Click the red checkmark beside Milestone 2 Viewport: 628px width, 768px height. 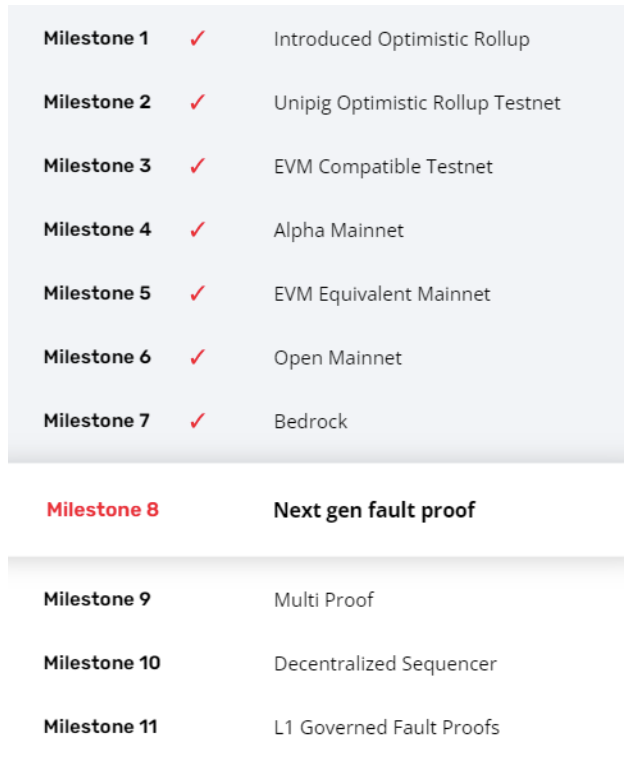click(197, 102)
